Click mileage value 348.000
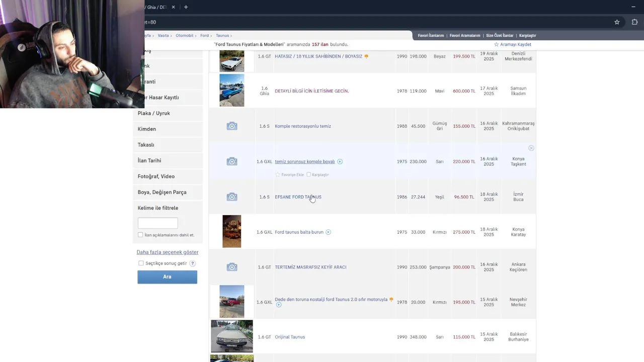The image size is (644, 362). pos(418,337)
